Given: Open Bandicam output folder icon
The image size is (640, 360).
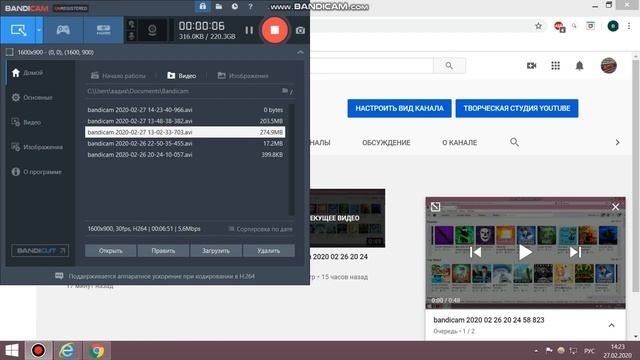Looking at the screenshot, I should pyautogui.click(x=219, y=7).
